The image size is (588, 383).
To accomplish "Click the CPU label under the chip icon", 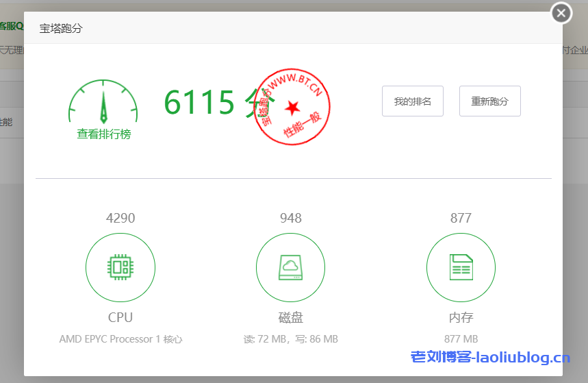I will point(120,317).
